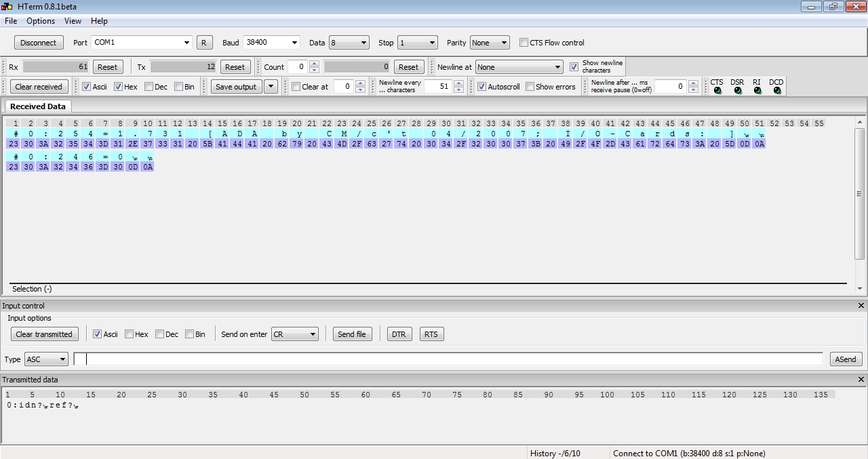Enable Dec display in received data options
The width and height of the screenshot is (868, 459).
coord(149,87)
